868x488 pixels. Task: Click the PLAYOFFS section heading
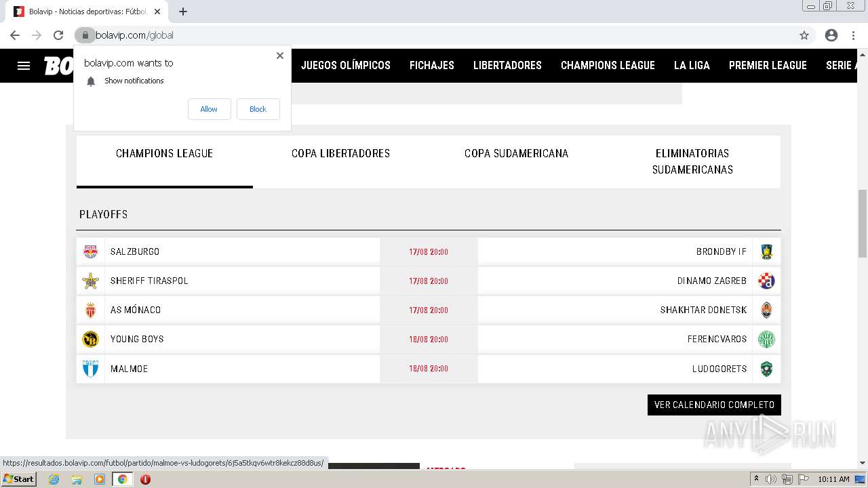pos(103,214)
